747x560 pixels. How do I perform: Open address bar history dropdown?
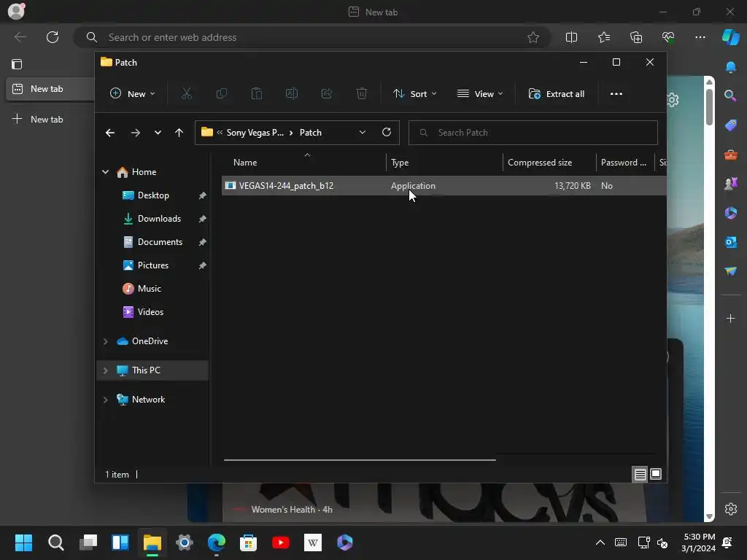pos(362,133)
